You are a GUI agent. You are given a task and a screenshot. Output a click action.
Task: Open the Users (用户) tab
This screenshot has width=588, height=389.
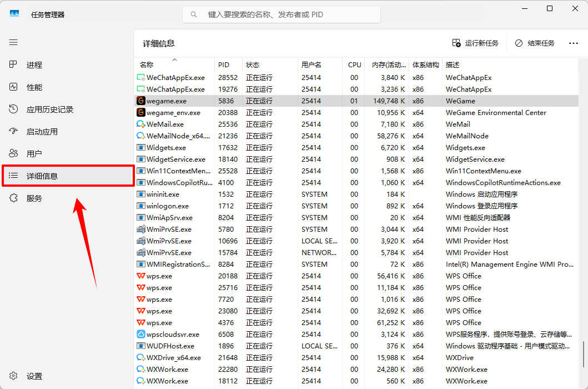click(68, 153)
